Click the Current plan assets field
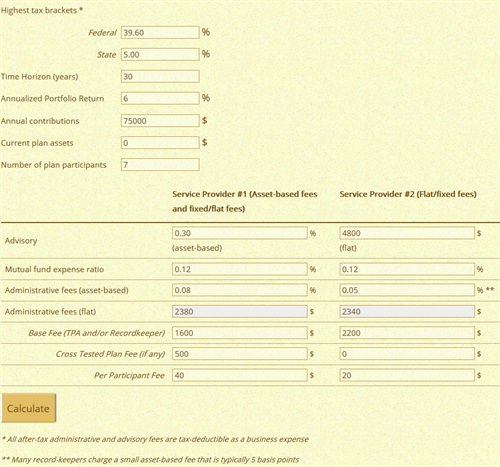 click(160, 143)
